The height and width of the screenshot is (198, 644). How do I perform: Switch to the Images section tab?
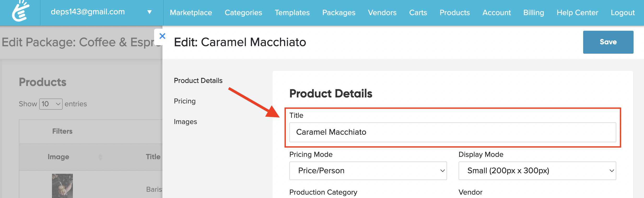tap(185, 122)
